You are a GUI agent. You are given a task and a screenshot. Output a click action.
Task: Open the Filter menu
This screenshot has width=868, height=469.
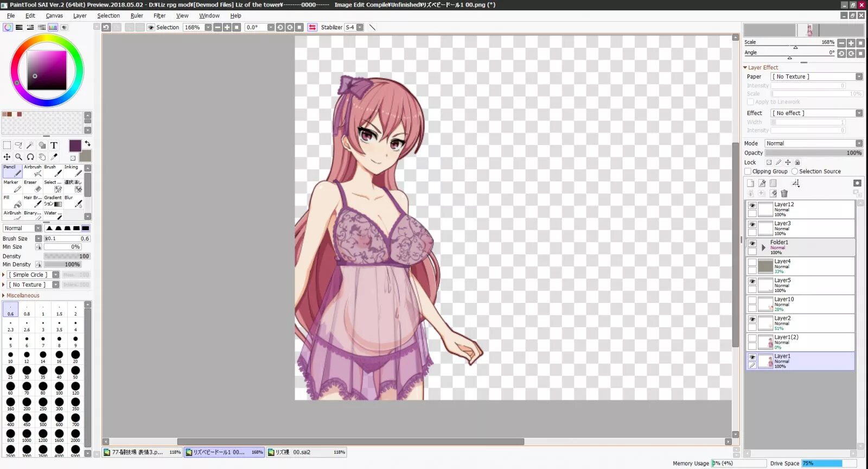(159, 16)
